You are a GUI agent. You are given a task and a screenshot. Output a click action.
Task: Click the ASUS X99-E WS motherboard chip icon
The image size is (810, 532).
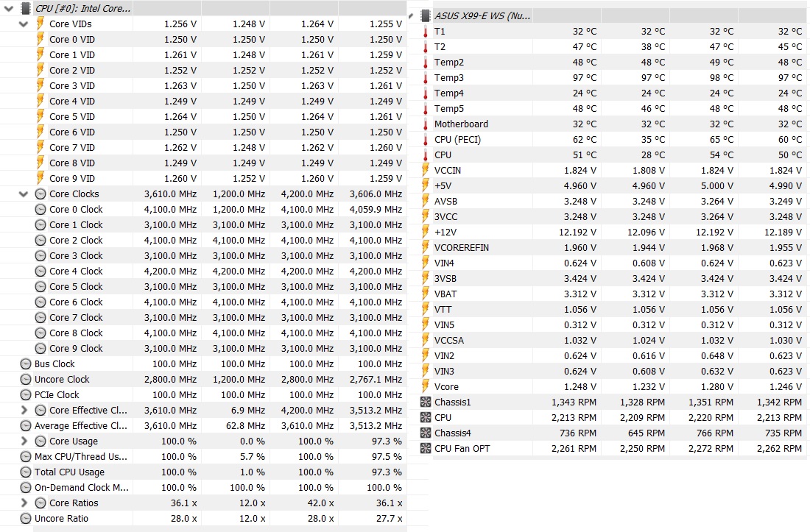tap(425, 16)
